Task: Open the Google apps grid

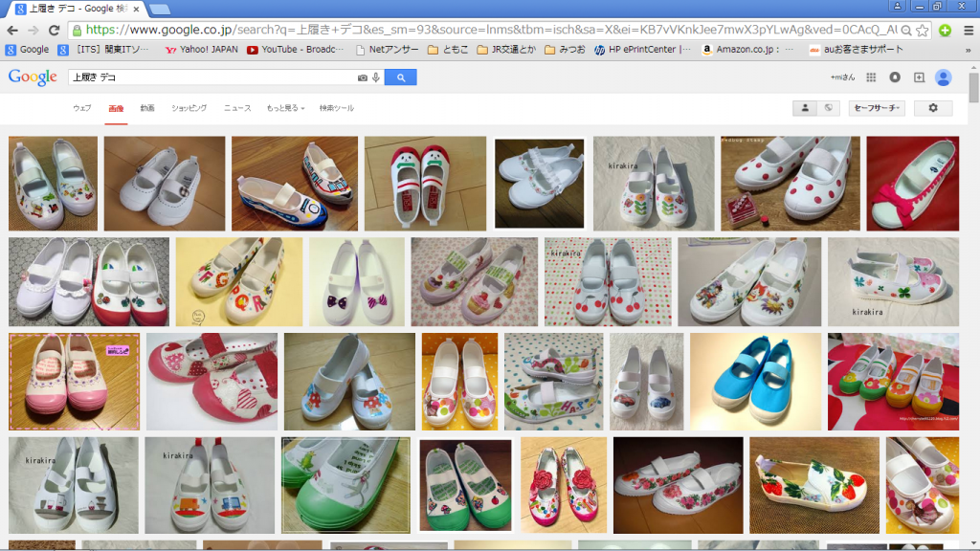Action: (x=871, y=77)
